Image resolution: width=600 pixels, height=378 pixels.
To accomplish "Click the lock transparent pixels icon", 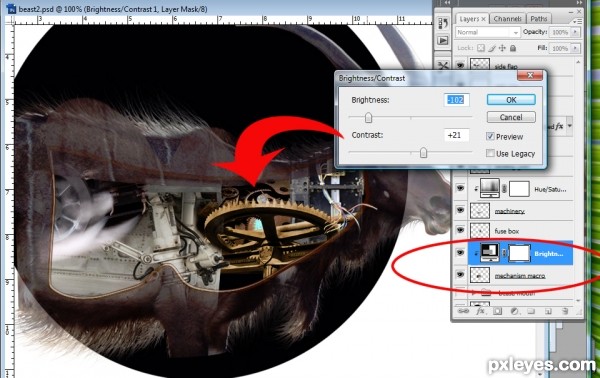I will tap(481, 48).
